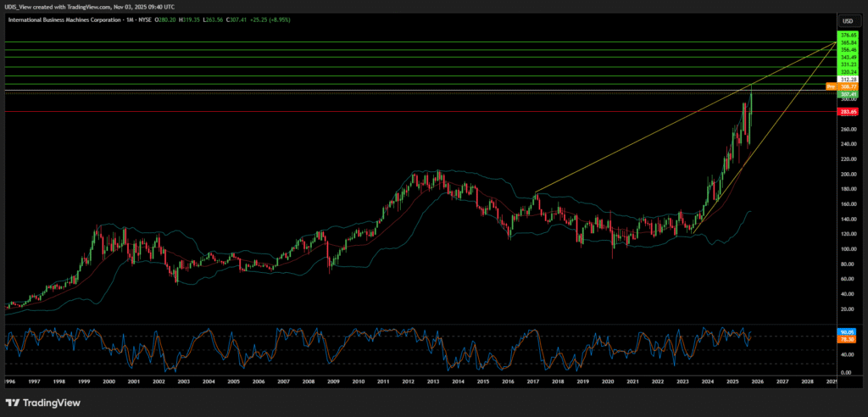The width and height of the screenshot is (868, 417).
Task: Click the International Business Machines Corporation title
Action: click(x=61, y=19)
